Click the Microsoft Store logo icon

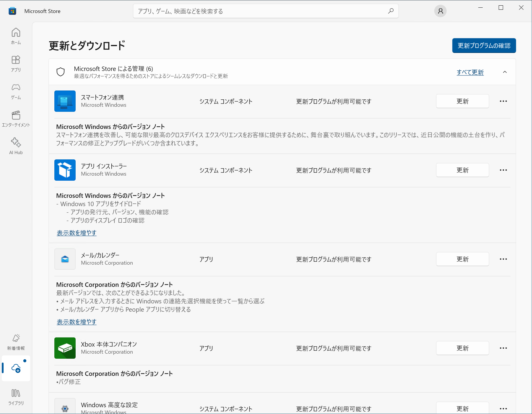(x=12, y=11)
